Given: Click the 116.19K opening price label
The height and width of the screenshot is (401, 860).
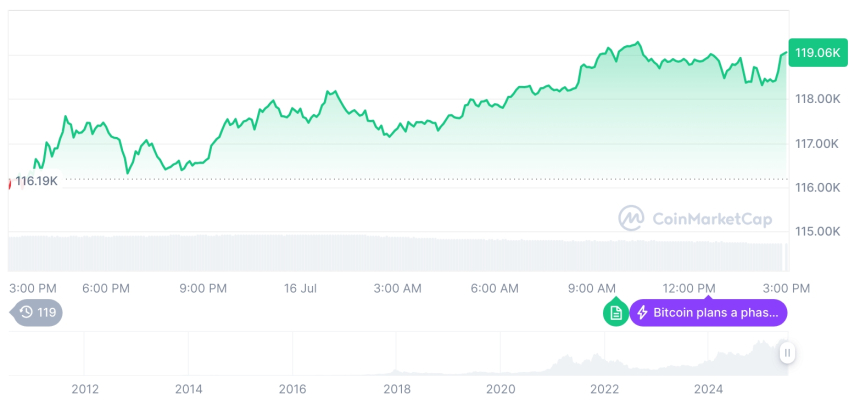Looking at the screenshot, I should coord(38,181).
